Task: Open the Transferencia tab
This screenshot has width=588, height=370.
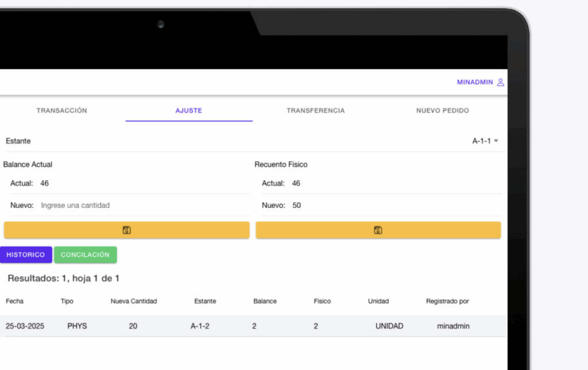Action: [x=316, y=110]
